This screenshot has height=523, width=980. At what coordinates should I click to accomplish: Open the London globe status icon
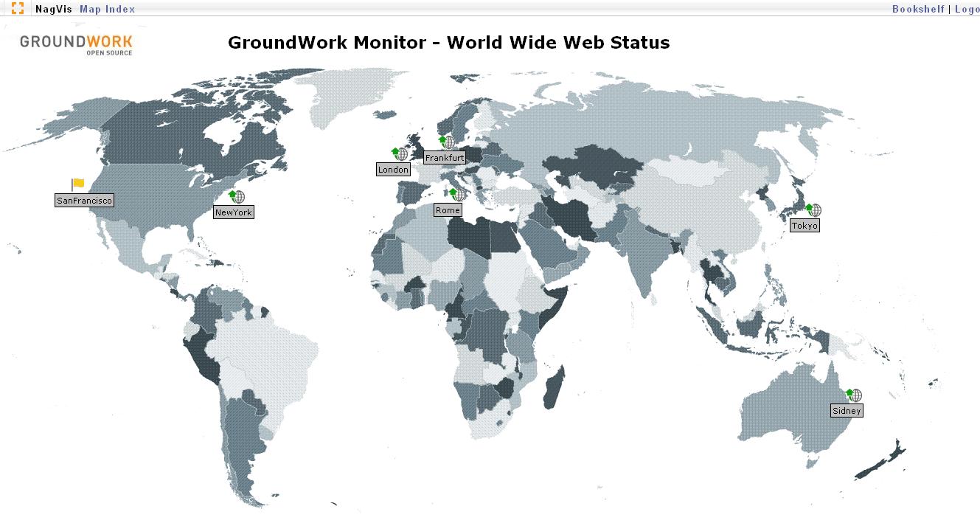[400, 153]
